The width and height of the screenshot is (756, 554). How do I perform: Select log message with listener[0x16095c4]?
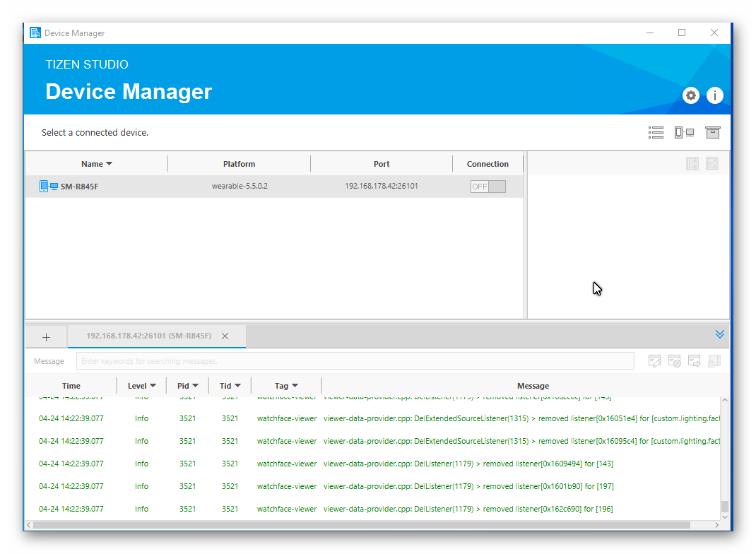[521, 441]
